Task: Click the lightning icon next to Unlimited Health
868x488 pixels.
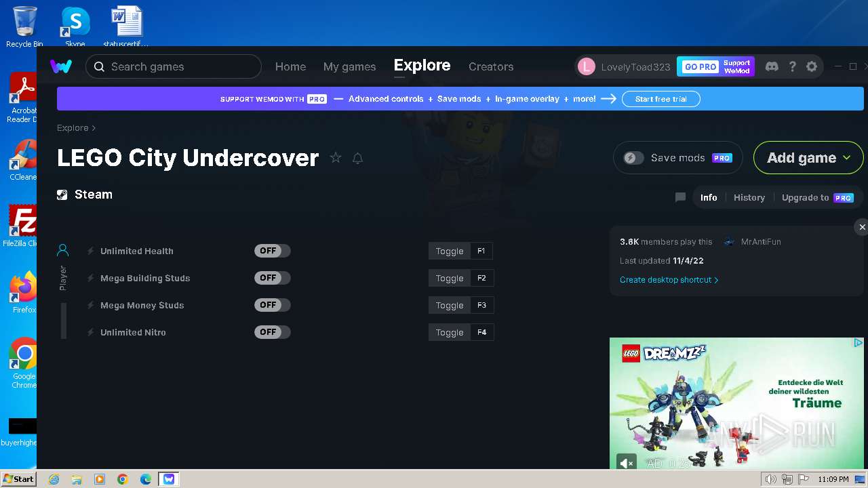Action: point(91,251)
